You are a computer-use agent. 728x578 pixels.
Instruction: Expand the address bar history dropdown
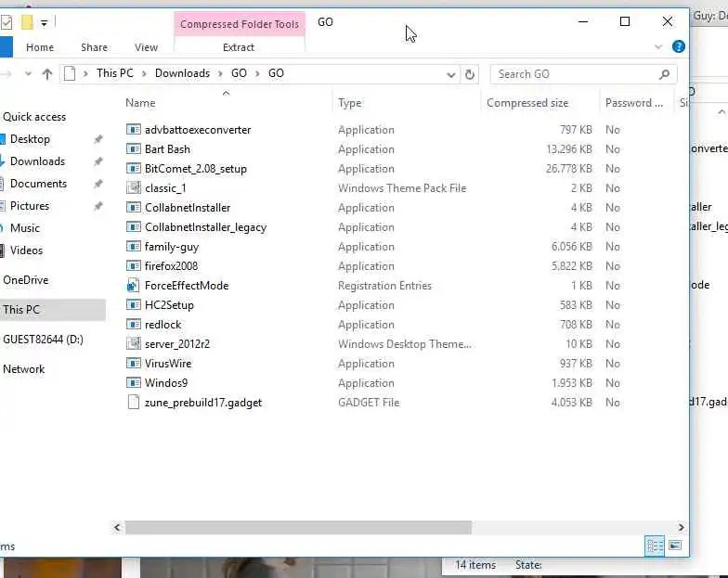(450, 74)
